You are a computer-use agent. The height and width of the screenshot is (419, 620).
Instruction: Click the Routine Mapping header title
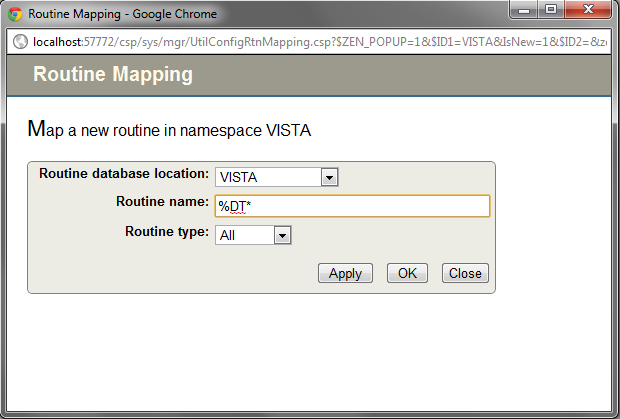(113, 75)
